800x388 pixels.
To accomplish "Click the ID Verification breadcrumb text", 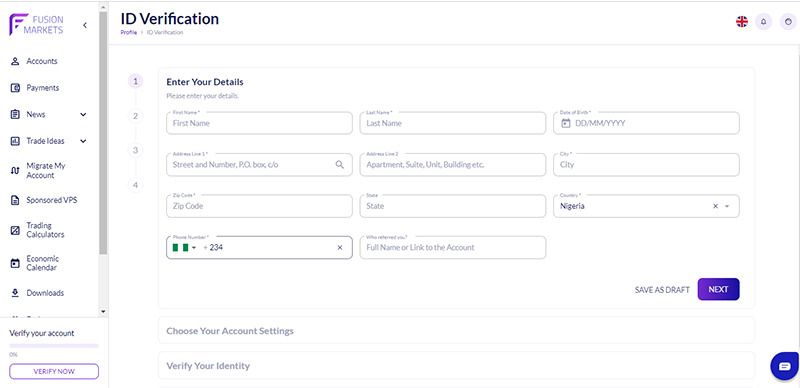I will click(165, 33).
